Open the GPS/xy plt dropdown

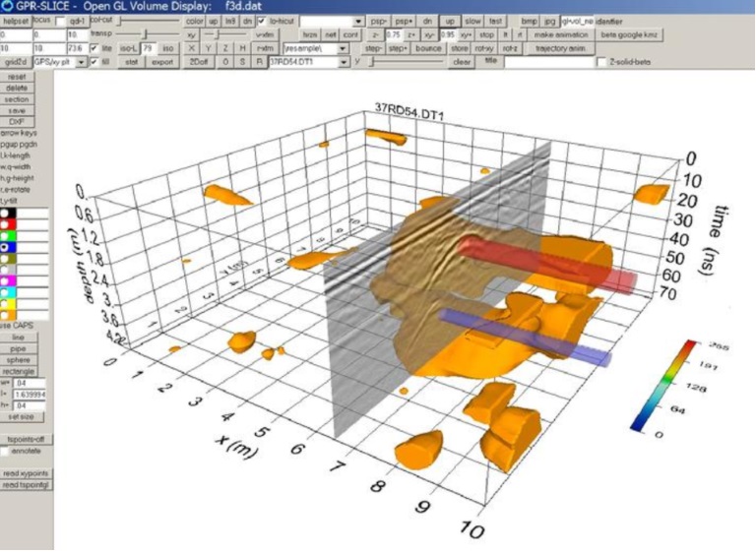point(82,62)
